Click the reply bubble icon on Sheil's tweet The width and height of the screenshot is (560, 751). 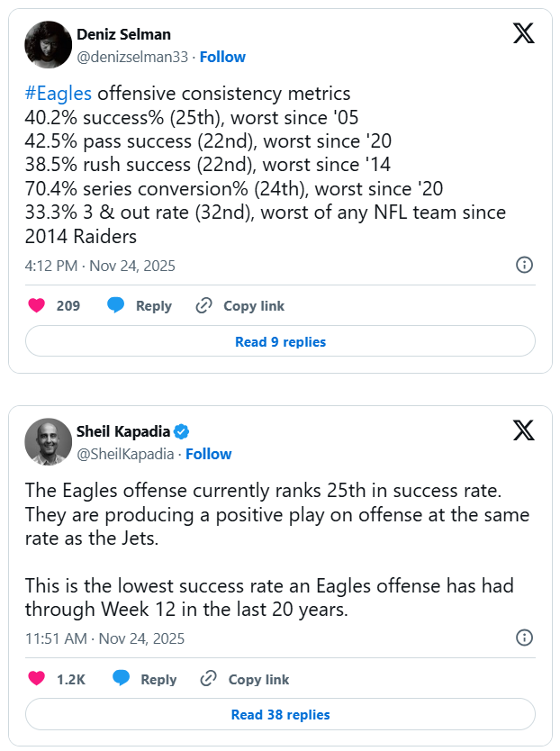pos(121,679)
